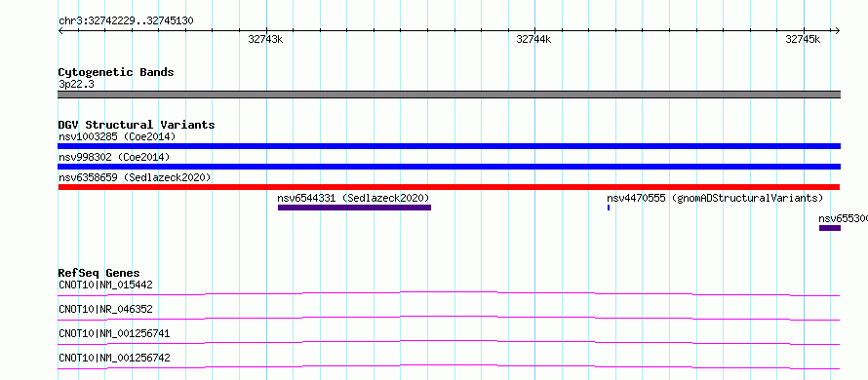The height and width of the screenshot is (380, 868).
Task: Open transcript CNOT10|NR_046352
Action: (105, 309)
